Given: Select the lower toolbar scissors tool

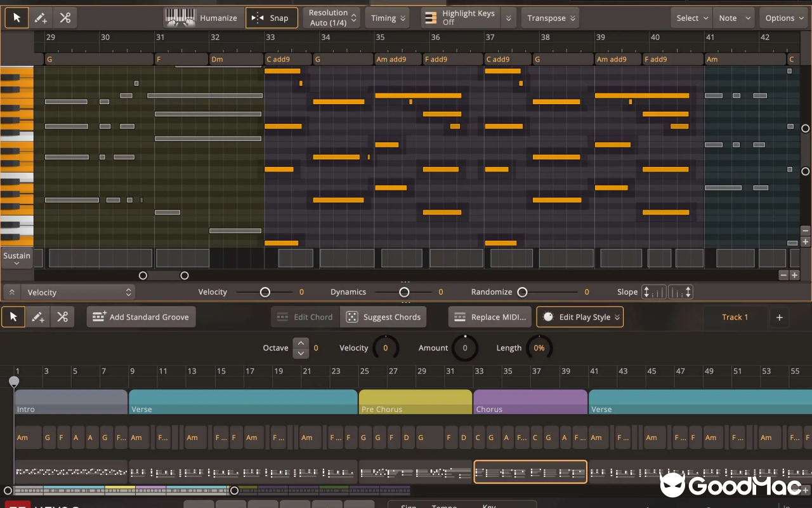Looking at the screenshot, I should [62, 317].
